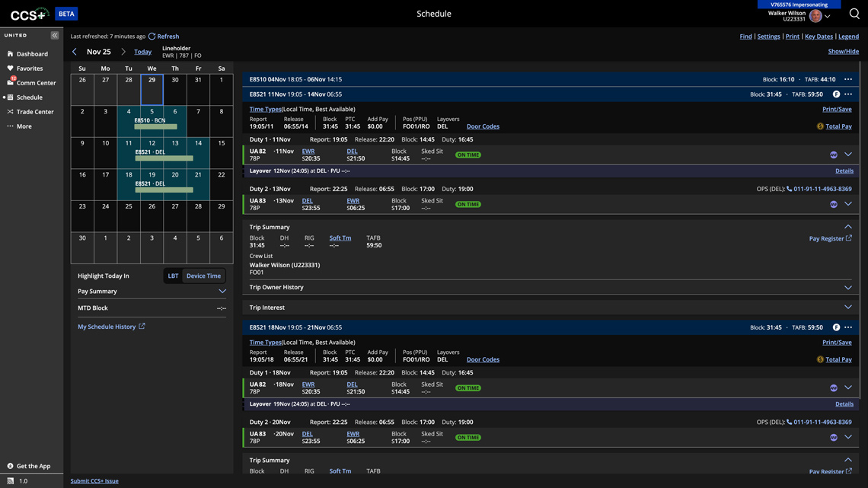Open Key Dates from the top menu
The width and height of the screenshot is (868, 488).
pos(817,34)
